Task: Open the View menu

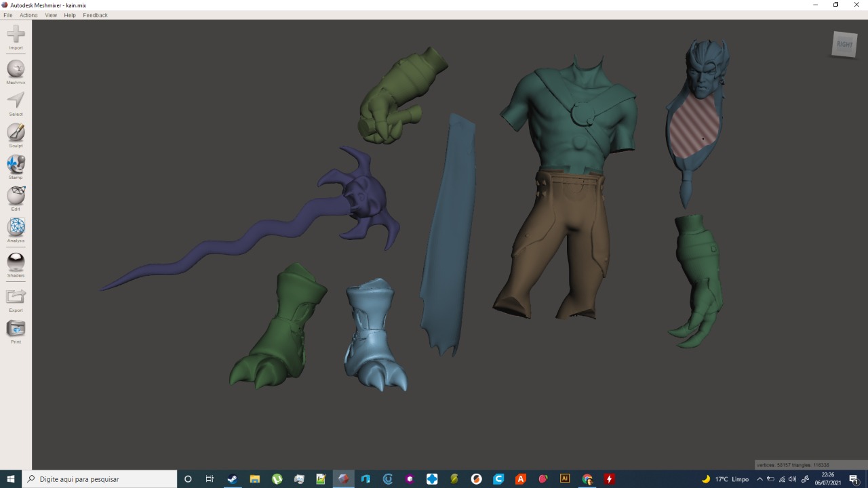Action: click(x=51, y=15)
